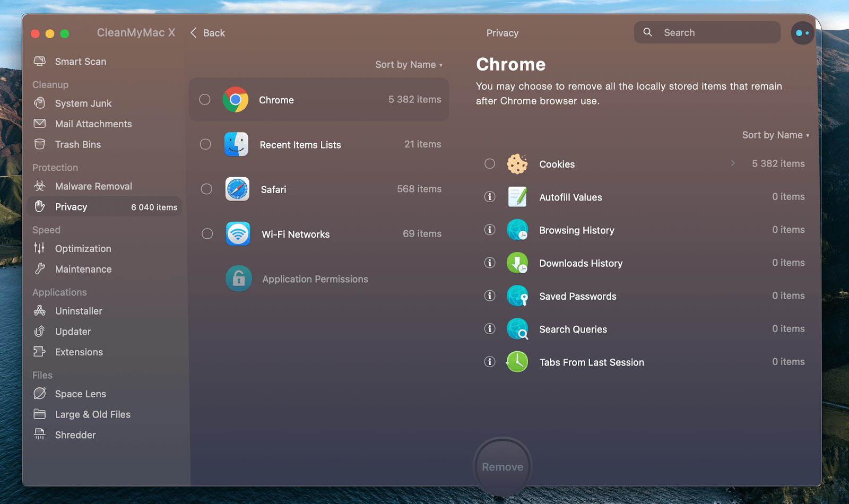Click inside the Search field
849x504 pixels.
707,32
